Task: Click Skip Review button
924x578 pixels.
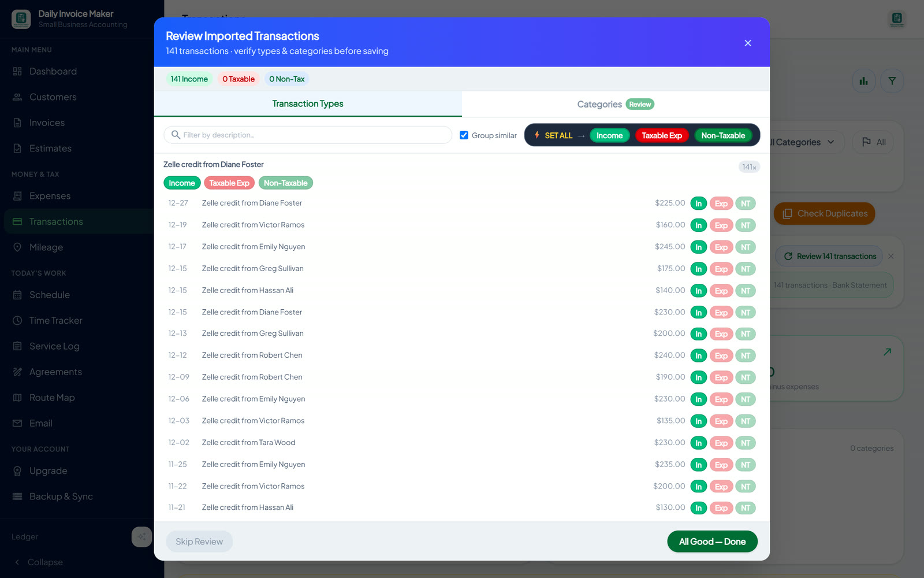Action: (x=199, y=542)
